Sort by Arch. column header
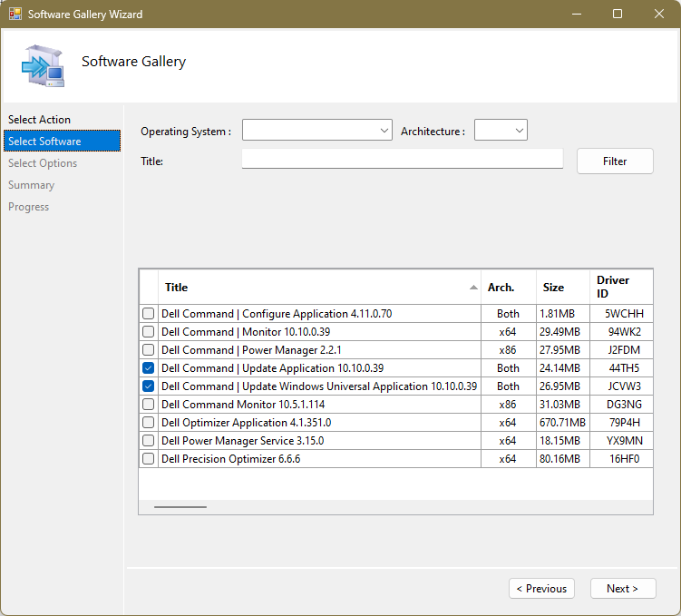 pos(508,288)
